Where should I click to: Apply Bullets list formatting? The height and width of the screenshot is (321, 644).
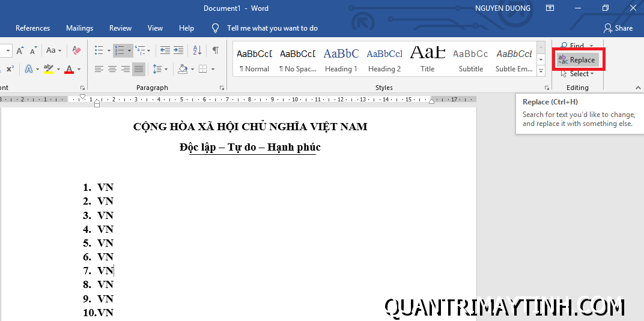[x=99, y=50]
